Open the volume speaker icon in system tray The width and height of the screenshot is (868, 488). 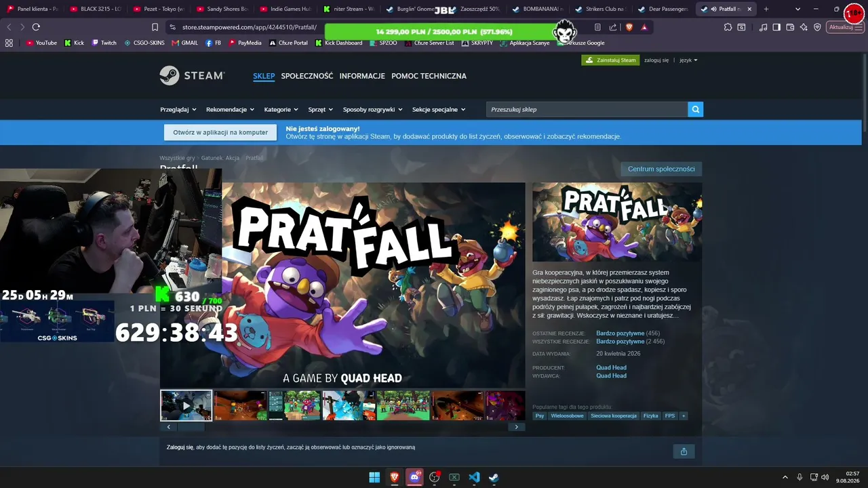[825, 477]
